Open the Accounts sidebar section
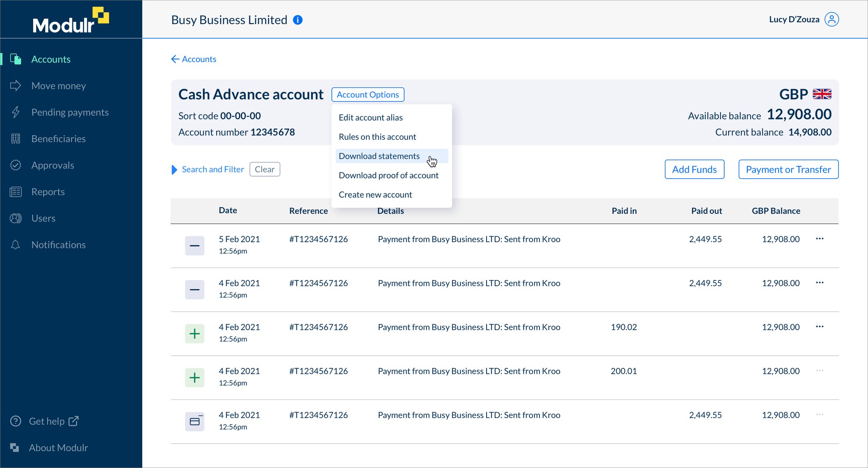This screenshot has width=868, height=468. tap(51, 59)
